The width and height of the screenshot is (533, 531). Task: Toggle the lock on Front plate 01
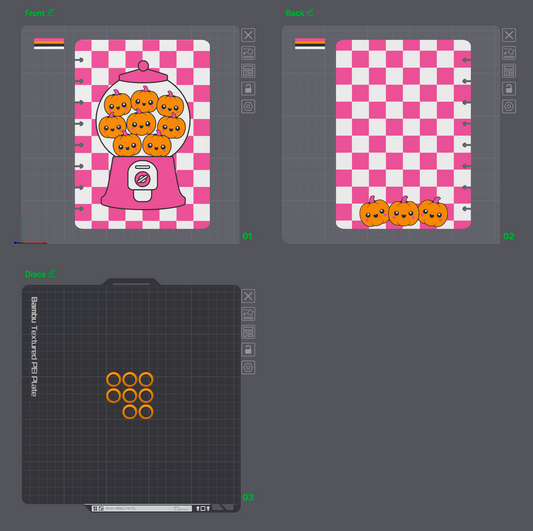pyautogui.click(x=248, y=89)
